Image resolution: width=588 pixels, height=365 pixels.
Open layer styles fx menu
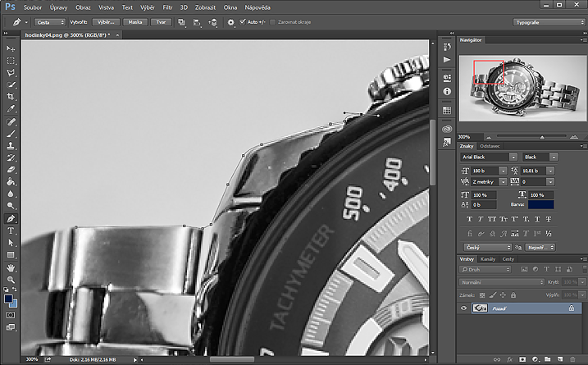point(509,359)
